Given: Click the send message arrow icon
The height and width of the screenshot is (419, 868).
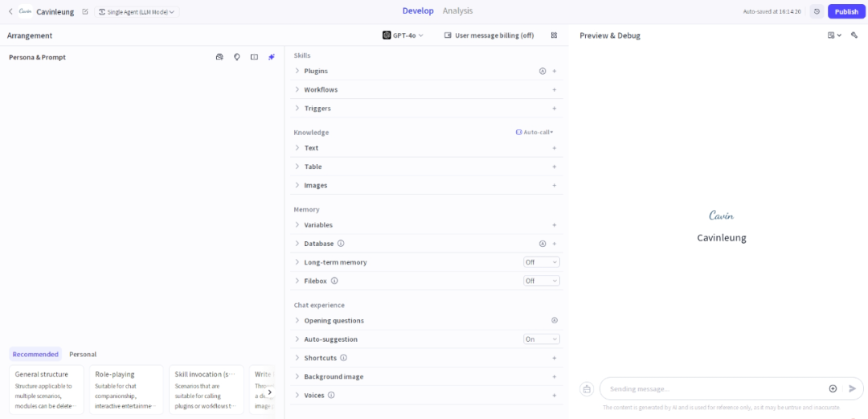Looking at the screenshot, I should [853, 388].
